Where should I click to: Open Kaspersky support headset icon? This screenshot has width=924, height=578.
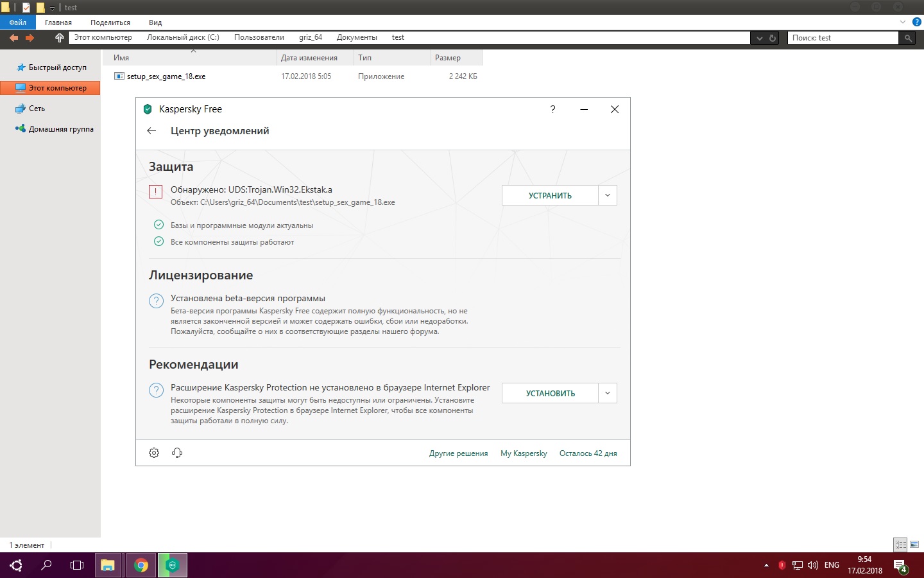[177, 453]
